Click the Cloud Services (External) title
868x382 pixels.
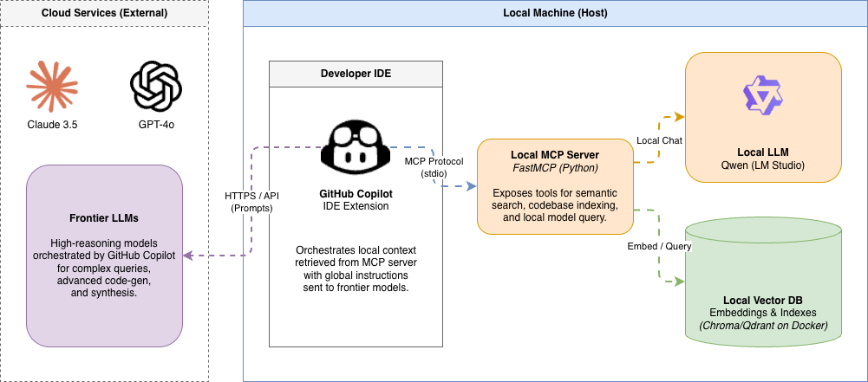(105, 13)
